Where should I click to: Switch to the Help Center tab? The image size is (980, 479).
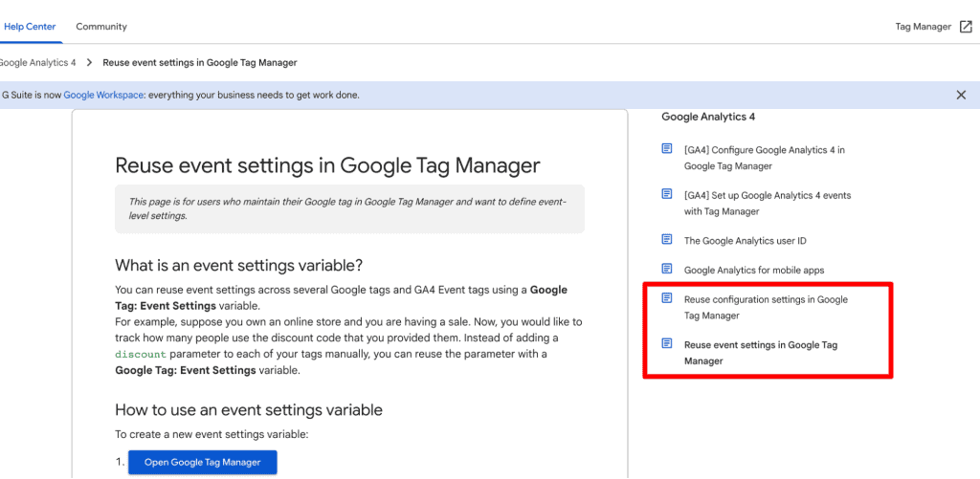click(x=30, y=27)
